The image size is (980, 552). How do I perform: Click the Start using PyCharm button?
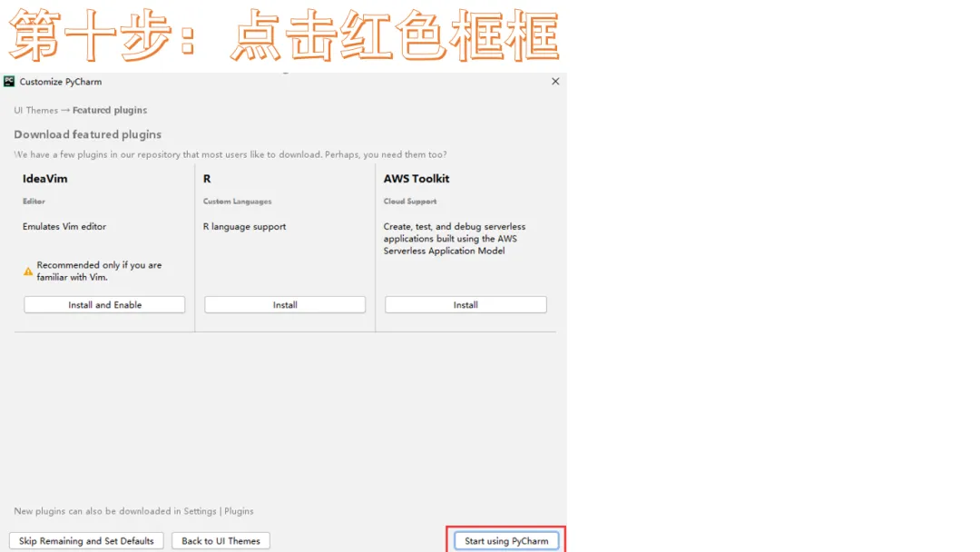click(x=506, y=541)
